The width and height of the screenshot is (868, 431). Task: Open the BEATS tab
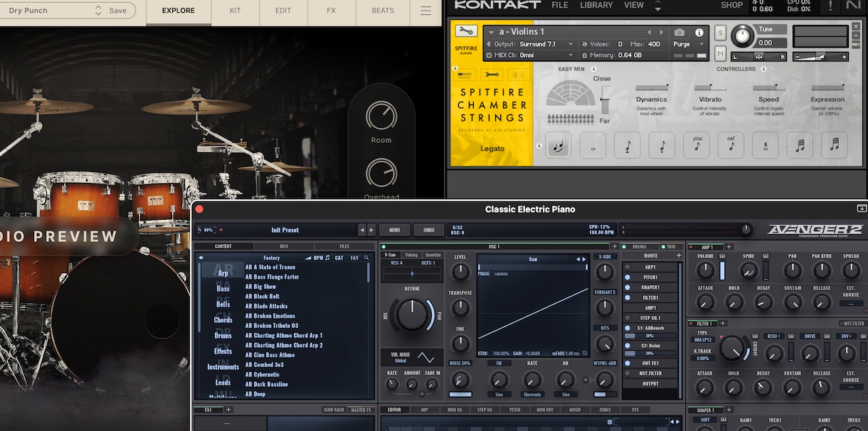pos(383,11)
